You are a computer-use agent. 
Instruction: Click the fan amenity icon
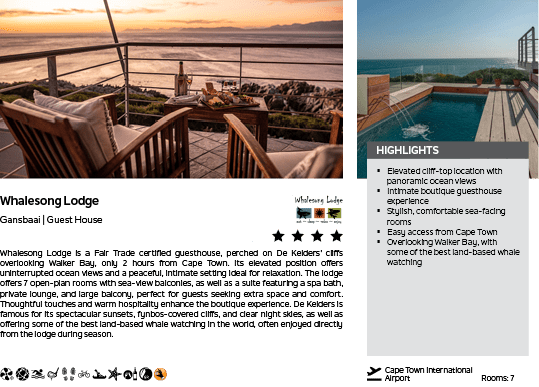7,374
